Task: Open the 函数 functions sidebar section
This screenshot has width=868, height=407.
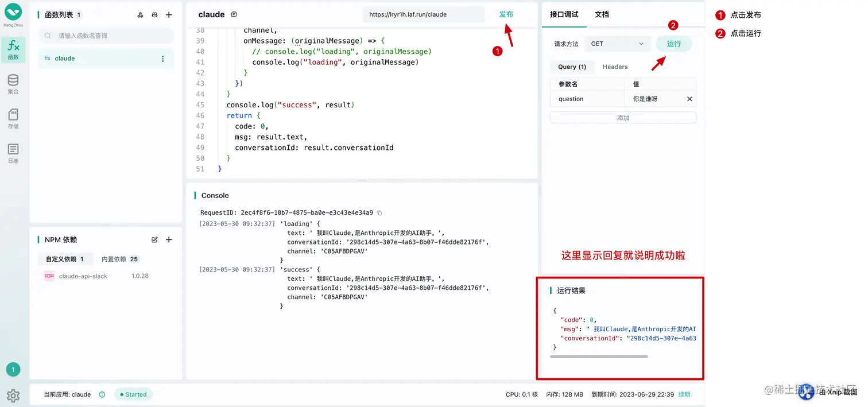Action: (x=13, y=49)
